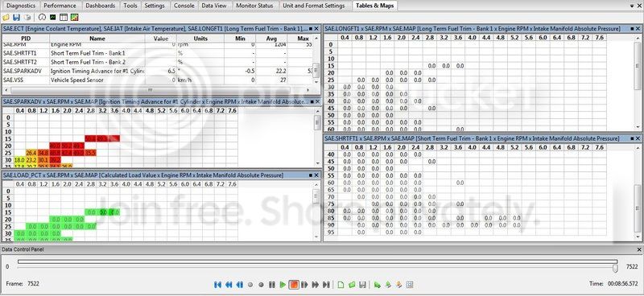This screenshot has height=296, width=644.
Task: Save using the blue floppy disk icon
Action: click(x=16, y=18)
